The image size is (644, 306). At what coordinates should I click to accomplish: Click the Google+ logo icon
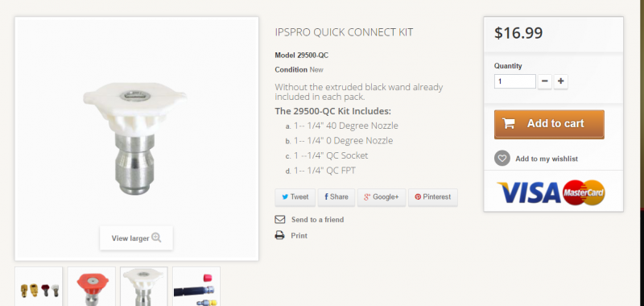367,196
